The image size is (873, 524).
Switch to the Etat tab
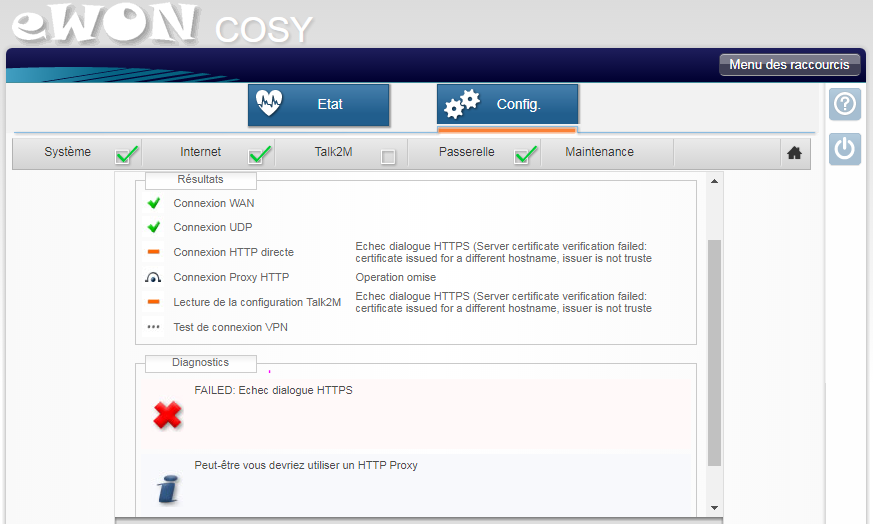[318, 105]
